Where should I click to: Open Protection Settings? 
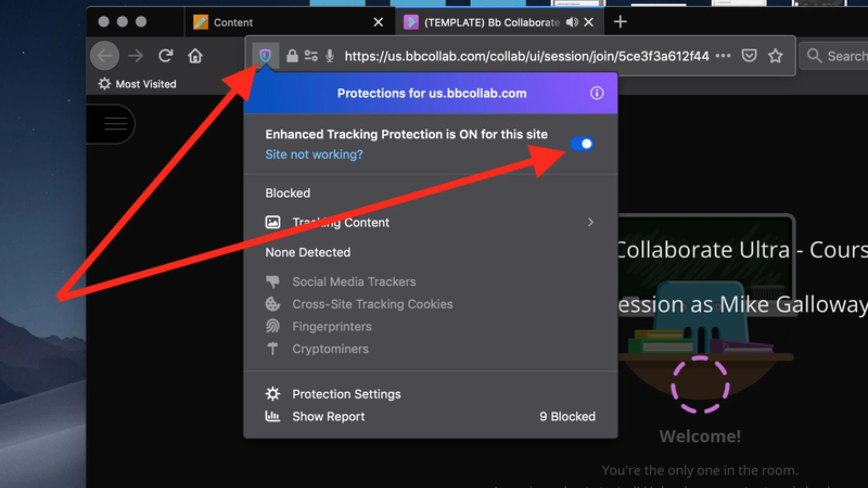coord(346,394)
